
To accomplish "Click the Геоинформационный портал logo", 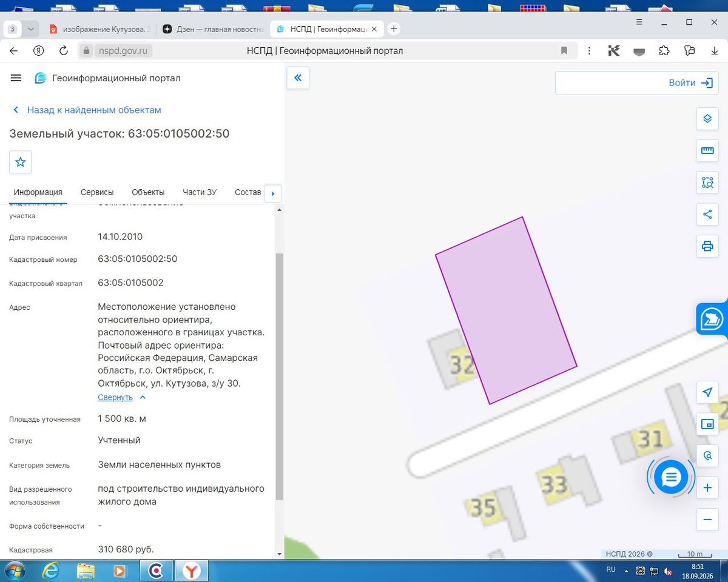I will (107, 78).
